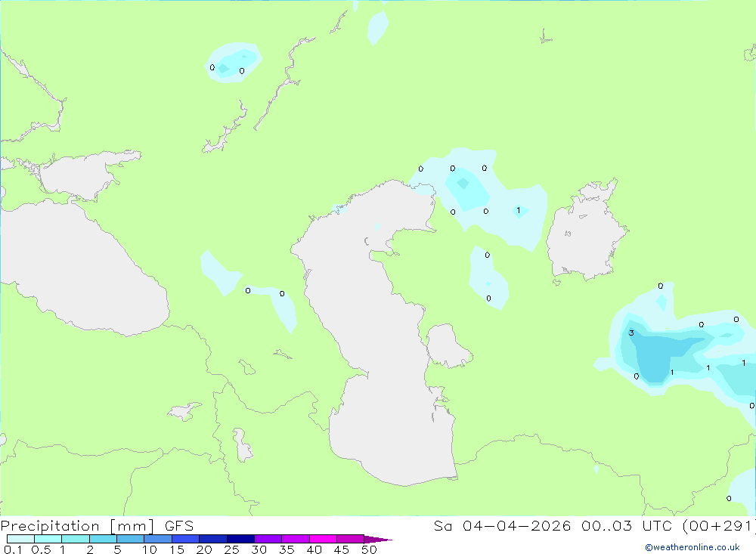Click the '(00+291)' forecast offset text
The height and width of the screenshot is (554, 756).
coord(719,526)
